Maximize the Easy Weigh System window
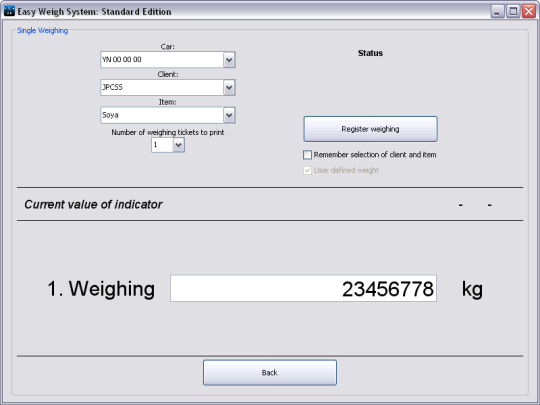Viewport: 540px width, 405px height. click(x=513, y=11)
